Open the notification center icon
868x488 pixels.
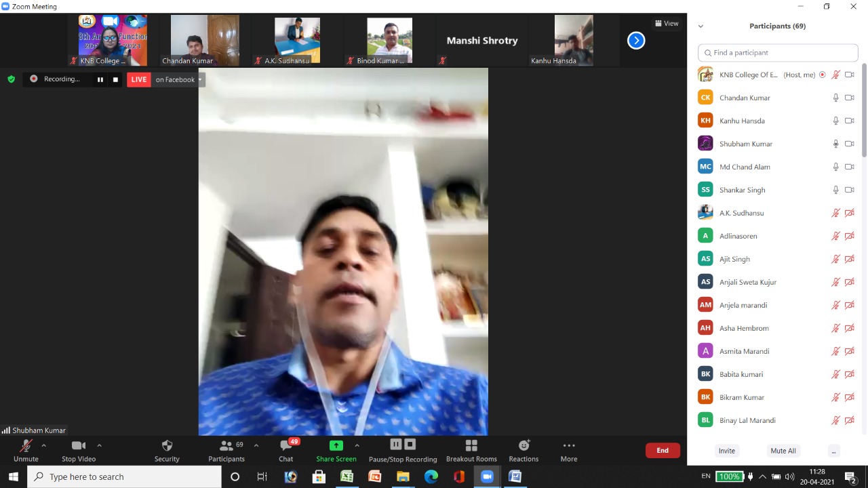tap(850, 476)
